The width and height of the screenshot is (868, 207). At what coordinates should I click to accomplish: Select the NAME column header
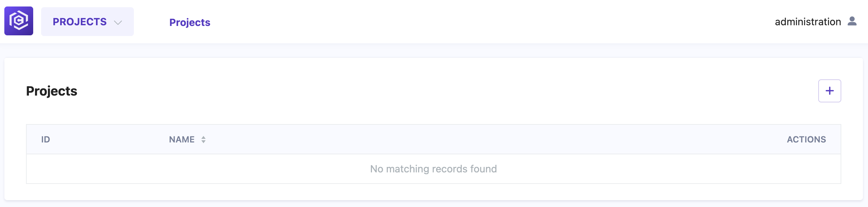[x=182, y=140]
